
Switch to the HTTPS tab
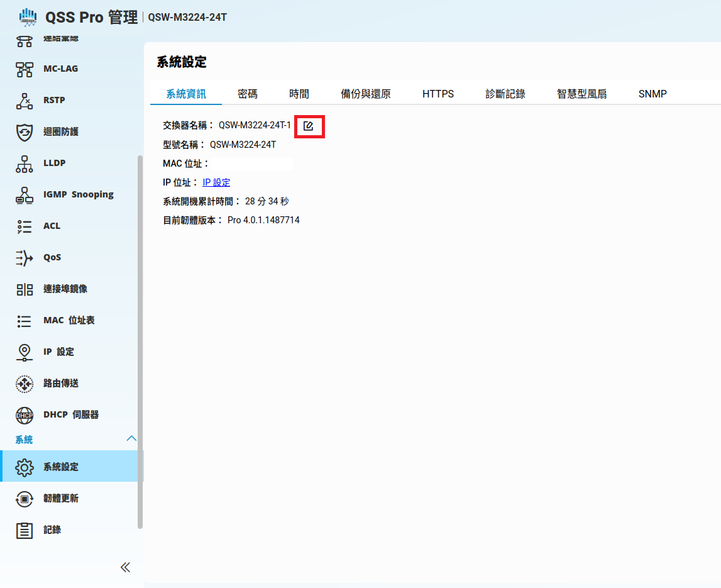[438, 94]
